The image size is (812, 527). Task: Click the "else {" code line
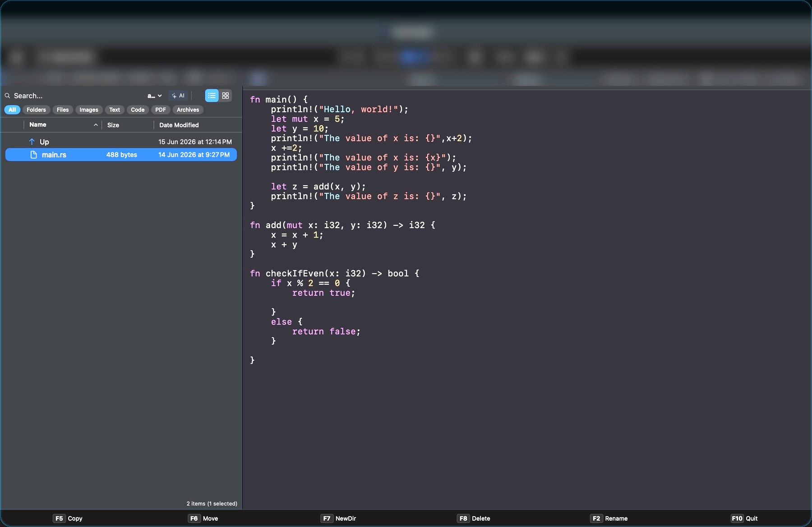pyautogui.click(x=286, y=321)
